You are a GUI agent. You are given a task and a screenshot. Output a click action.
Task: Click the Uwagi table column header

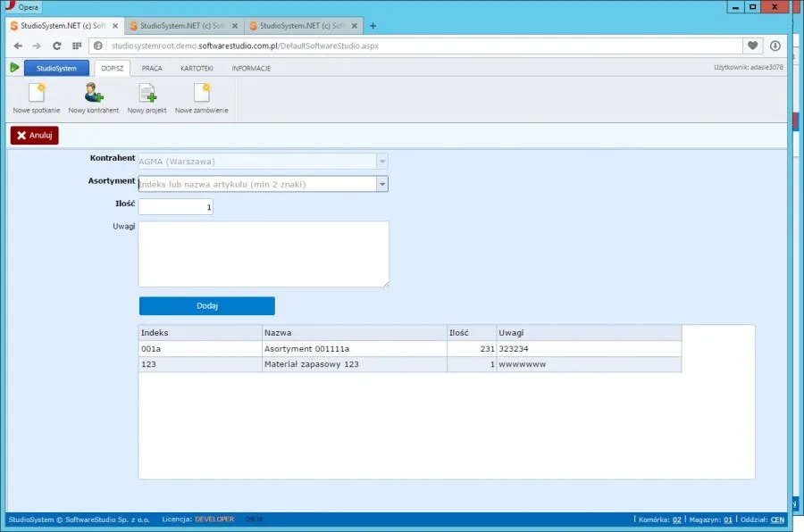[589, 333]
